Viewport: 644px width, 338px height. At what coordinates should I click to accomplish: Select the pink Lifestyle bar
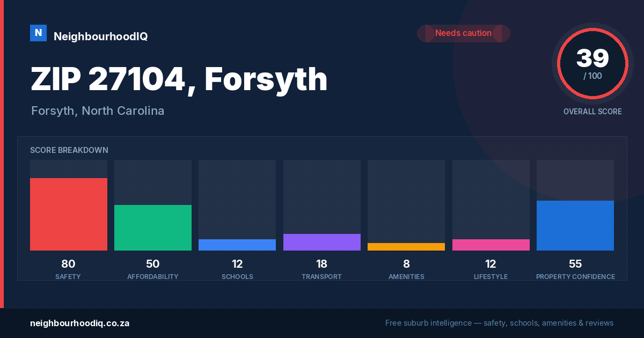491,245
